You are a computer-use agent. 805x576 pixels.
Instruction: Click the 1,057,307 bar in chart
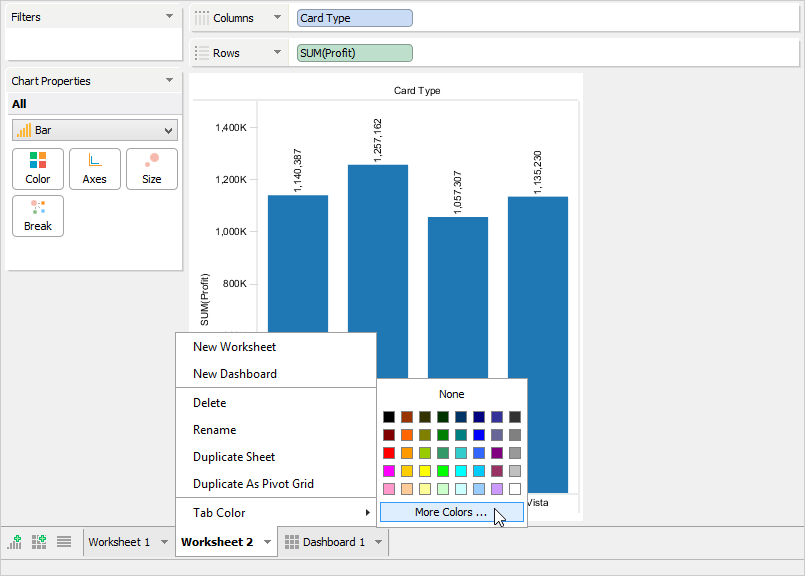tap(458, 298)
